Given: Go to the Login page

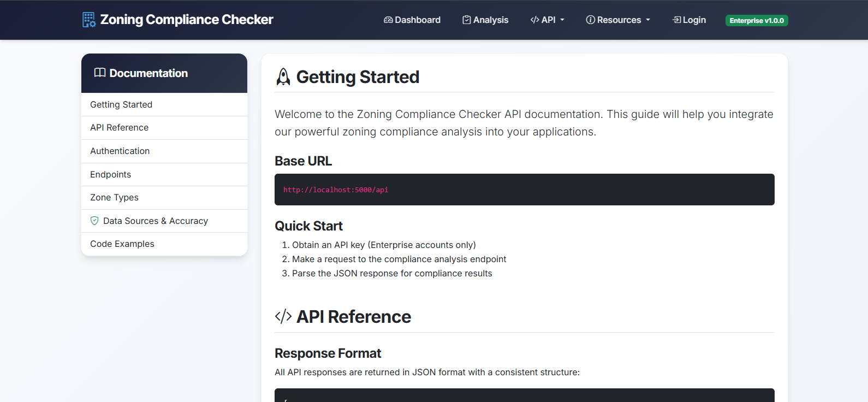Looking at the screenshot, I should (x=689, y=20).
